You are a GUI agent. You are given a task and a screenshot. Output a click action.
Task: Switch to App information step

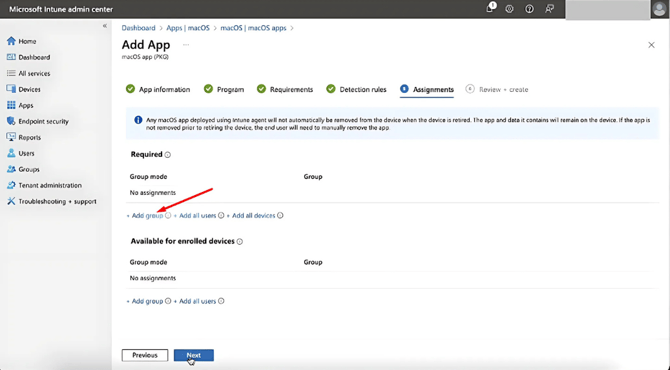coord(158,89)
